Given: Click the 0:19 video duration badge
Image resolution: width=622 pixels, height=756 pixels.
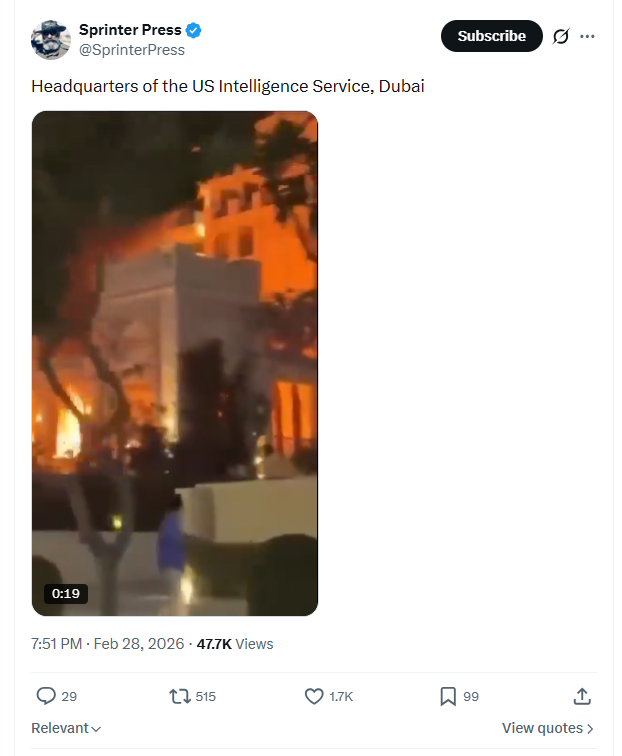Looking at the screenshot, I should point(66,593).
